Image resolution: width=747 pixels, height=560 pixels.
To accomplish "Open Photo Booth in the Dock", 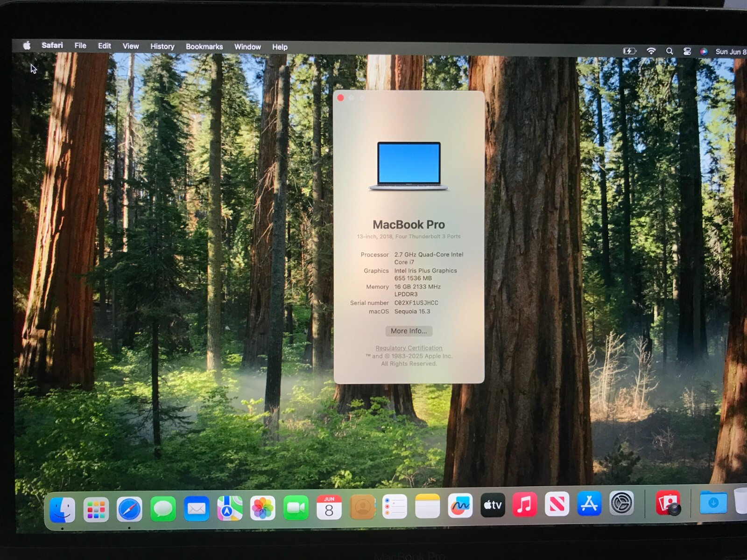I will click(668, 503).
